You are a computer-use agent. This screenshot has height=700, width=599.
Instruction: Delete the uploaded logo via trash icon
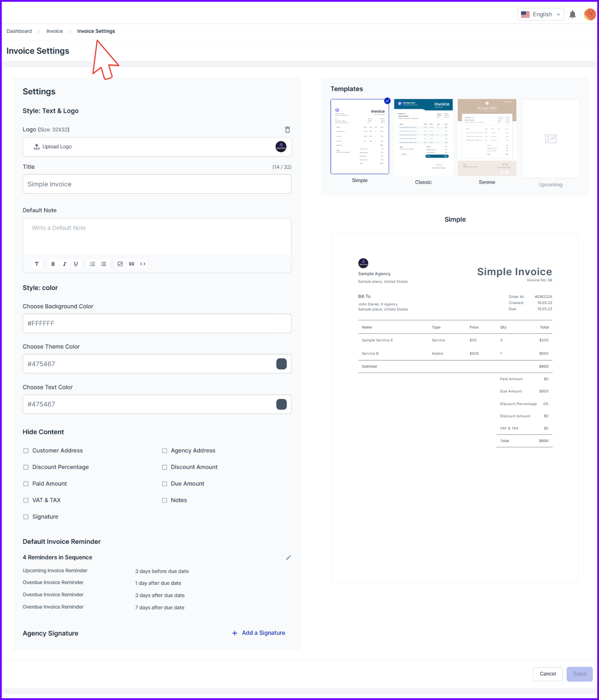click(x=287, y=129)
